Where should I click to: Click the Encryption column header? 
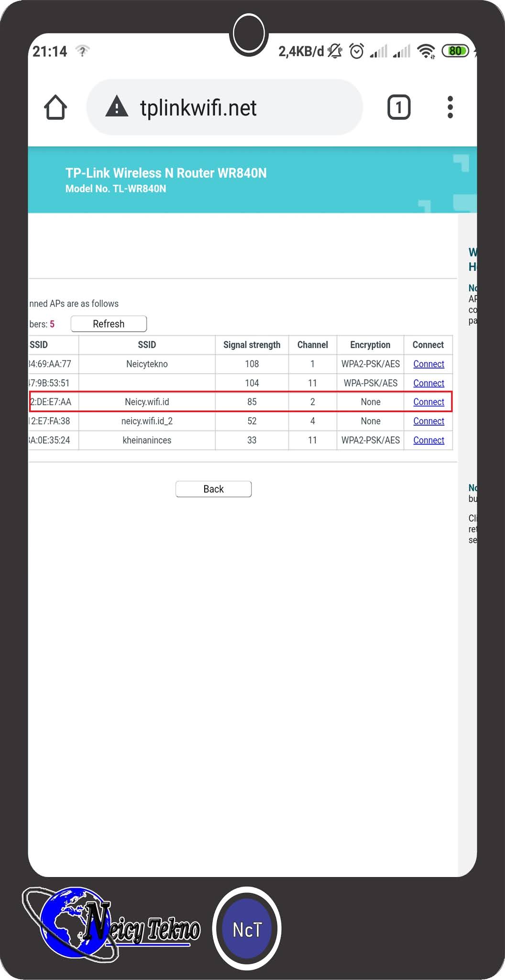click(370, 345)
